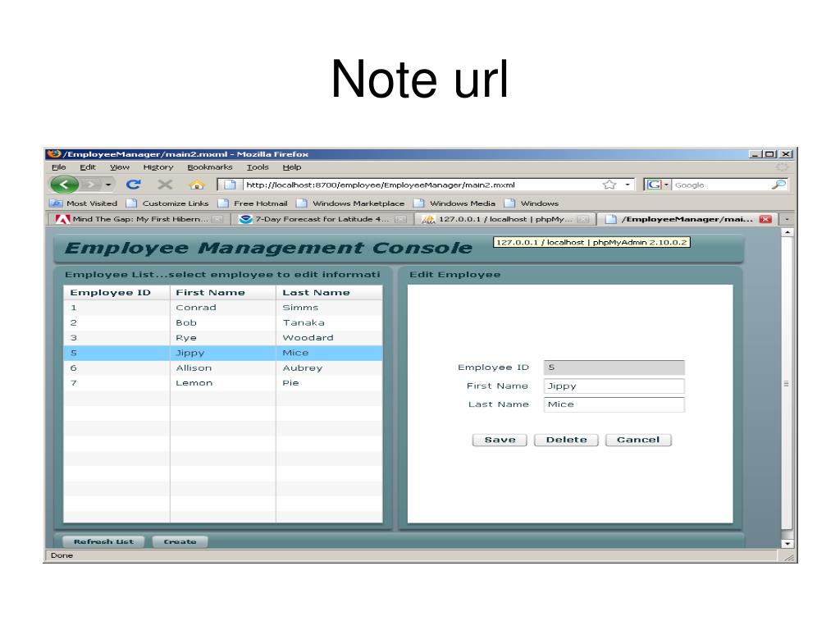Close the 7-Day Forecast tab
Viewport: 840px width, 630px height.
(400, 219)
